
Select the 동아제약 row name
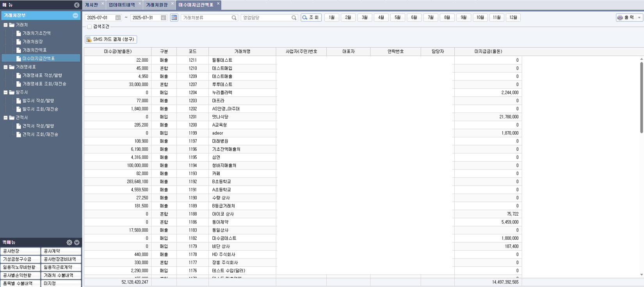[x=220, y=222]
